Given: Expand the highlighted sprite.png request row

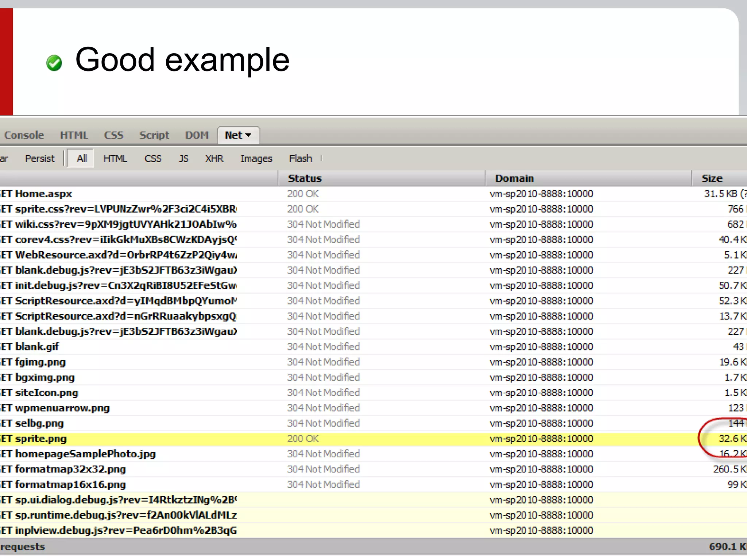Looking at the screenshot, I should click(x=41, y=439).
